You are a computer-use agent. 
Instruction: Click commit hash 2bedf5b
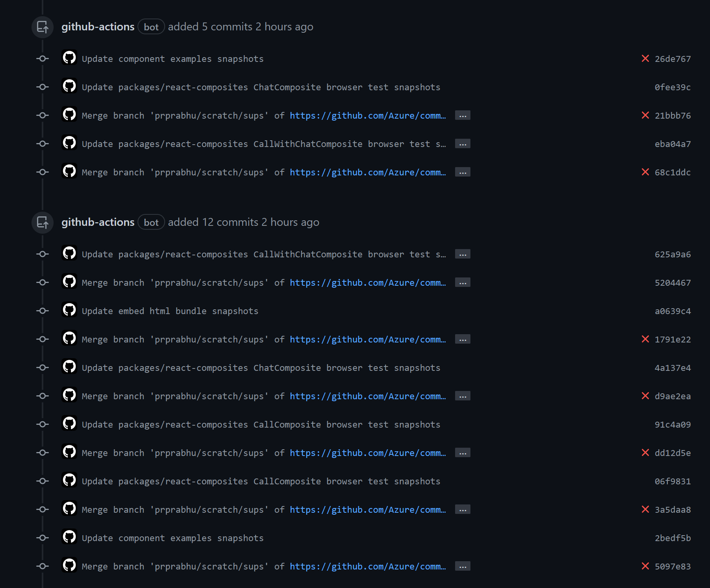tap(672, 538)
